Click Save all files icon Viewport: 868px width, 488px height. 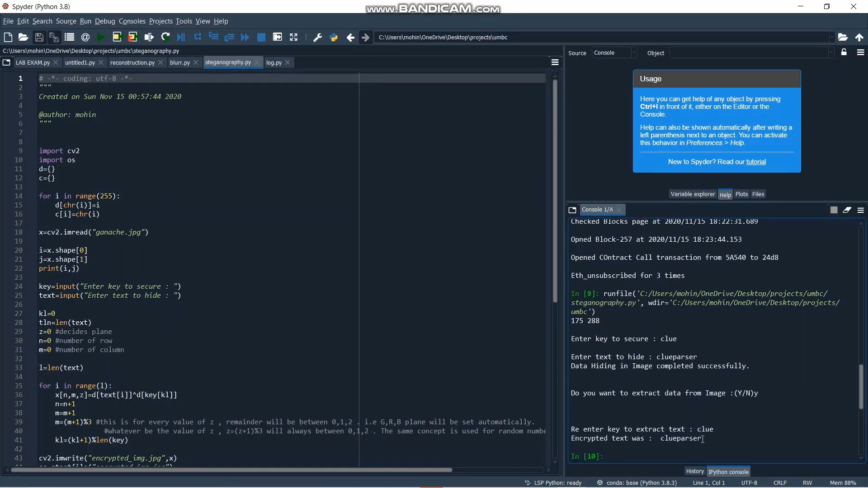click(54, 37)
